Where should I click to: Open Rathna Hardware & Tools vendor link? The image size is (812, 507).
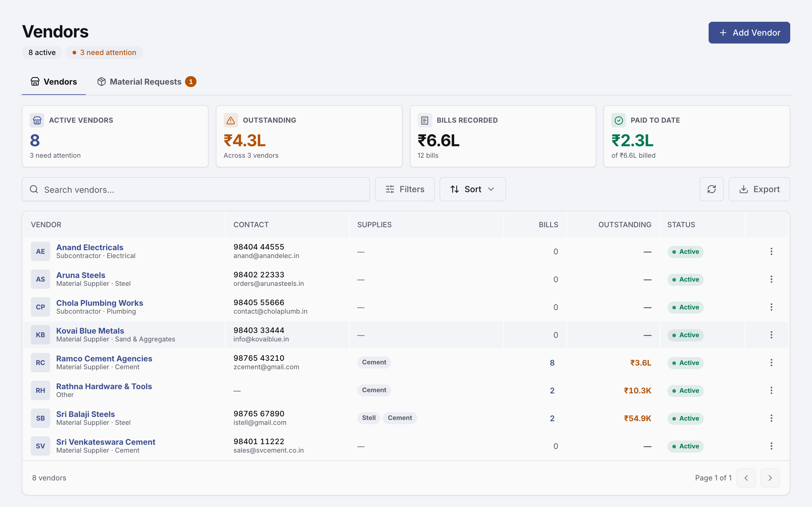tap(104, 386)
